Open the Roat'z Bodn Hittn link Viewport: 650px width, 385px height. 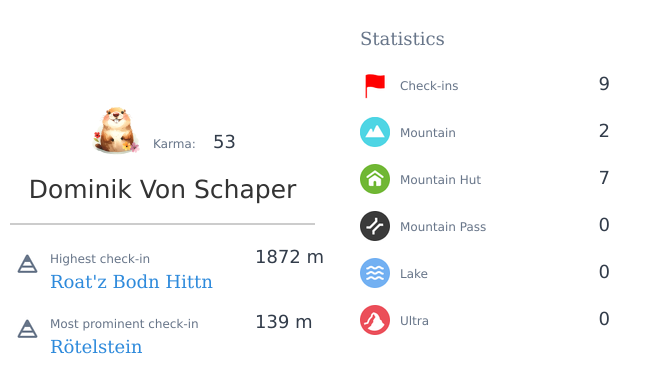[131, 282]
